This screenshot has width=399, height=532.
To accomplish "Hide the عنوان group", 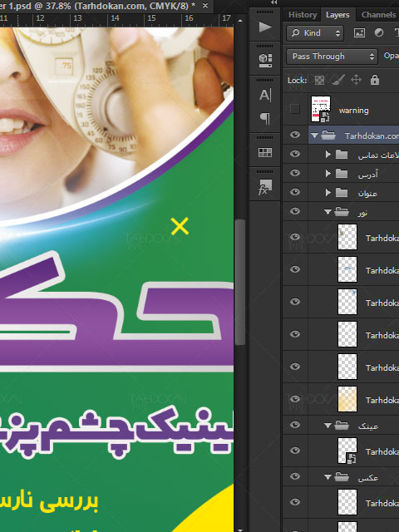I will (295, 192).
